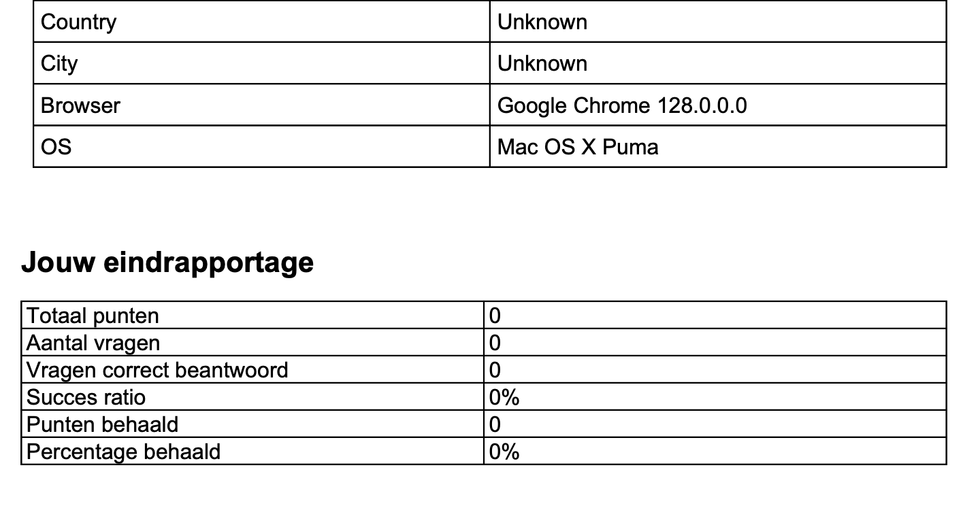
Task: Select the Percentage behaald row label
Action: pyautogui.click(x=123, y=452)
